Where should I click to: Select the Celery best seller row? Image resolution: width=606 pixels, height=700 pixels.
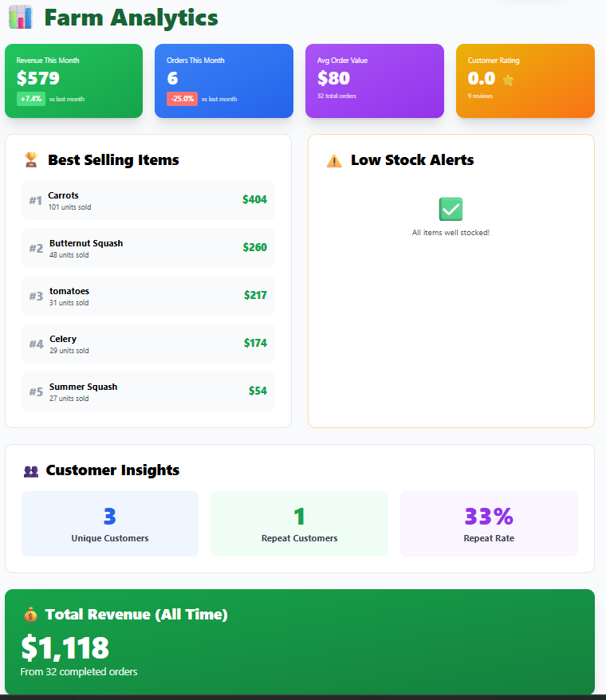(148, 344)
